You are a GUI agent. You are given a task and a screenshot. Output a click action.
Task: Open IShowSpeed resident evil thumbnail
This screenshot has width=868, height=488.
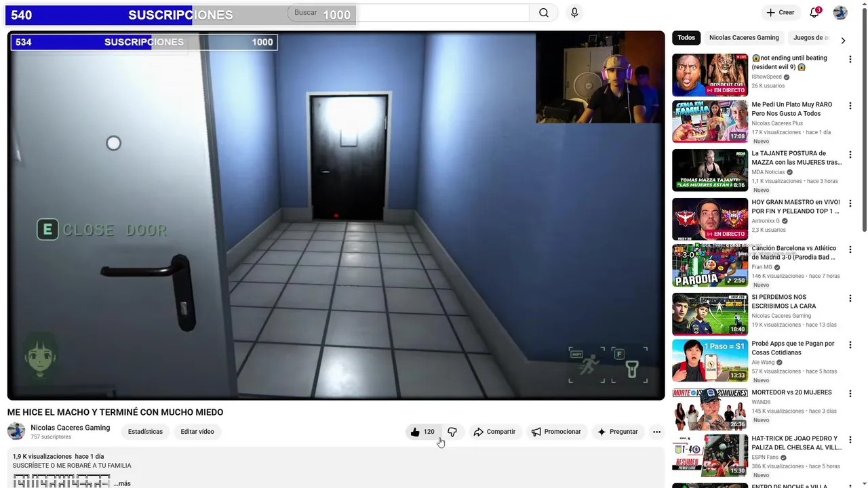pos(710,75)
